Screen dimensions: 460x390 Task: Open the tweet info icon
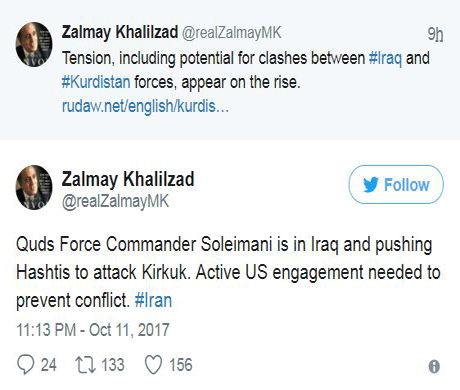pyautogui.click(x=434, y=367)
